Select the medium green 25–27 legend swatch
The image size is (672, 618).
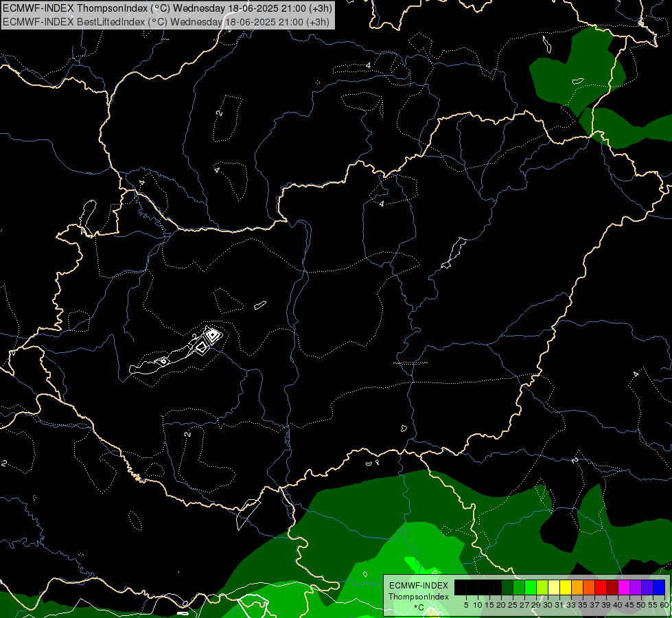pyautogui.click(x=519, y=587)
